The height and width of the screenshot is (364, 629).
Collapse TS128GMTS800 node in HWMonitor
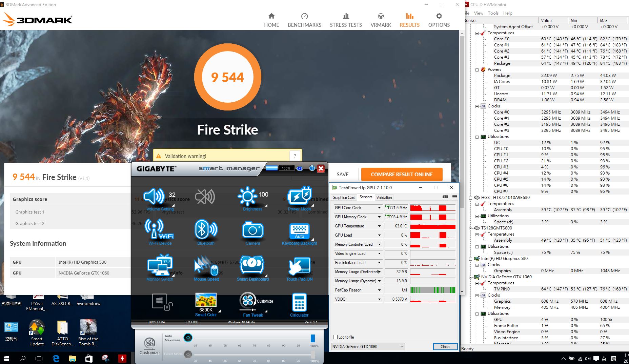471,228
